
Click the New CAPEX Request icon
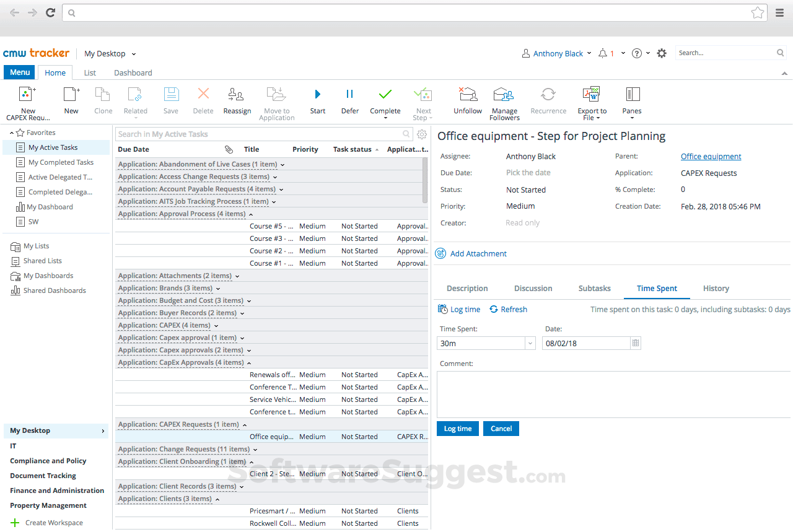point(27,95)
